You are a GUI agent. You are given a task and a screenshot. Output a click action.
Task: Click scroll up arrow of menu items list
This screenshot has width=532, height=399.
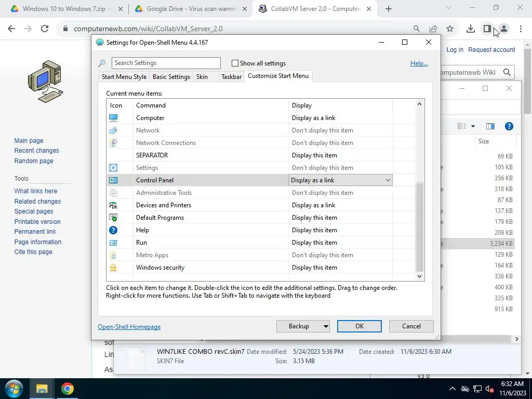(419, 104)
